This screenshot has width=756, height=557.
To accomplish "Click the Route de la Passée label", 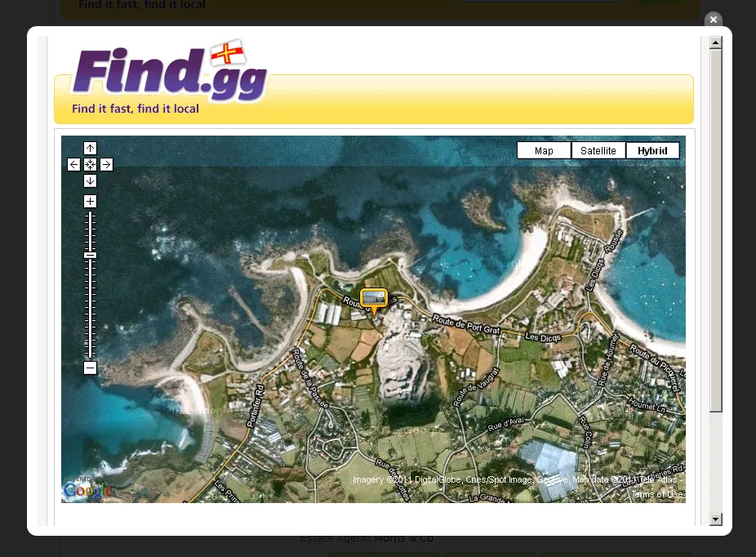I will tap(310, 379).
